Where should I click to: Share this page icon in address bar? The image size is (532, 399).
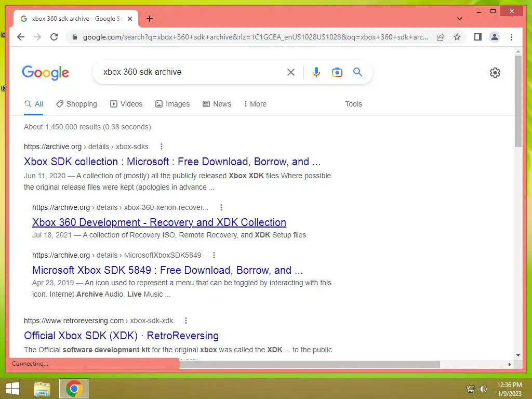pos(441,37)
